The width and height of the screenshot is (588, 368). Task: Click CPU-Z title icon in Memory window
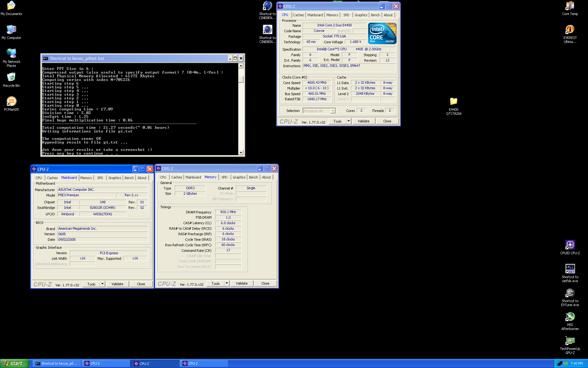(x=158, y=168)
